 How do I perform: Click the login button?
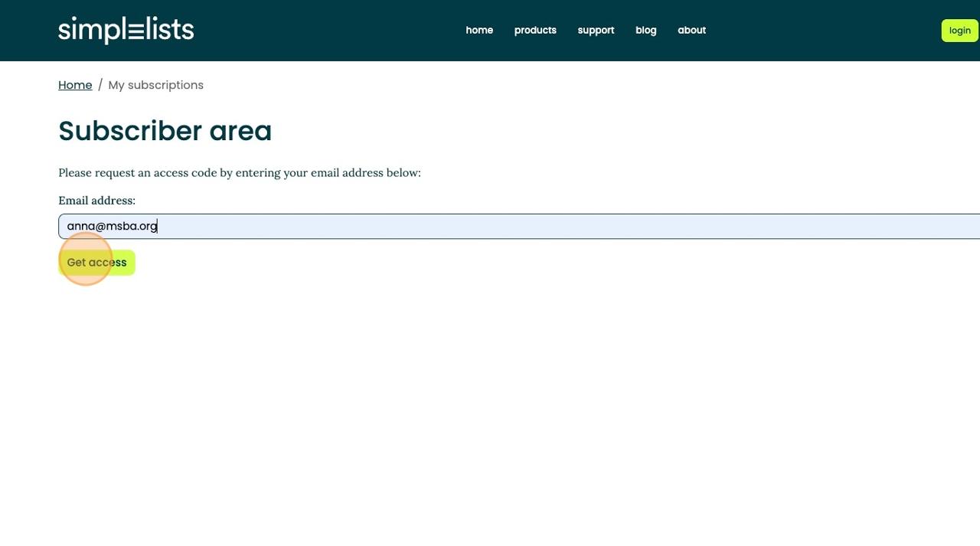point(959,31)
